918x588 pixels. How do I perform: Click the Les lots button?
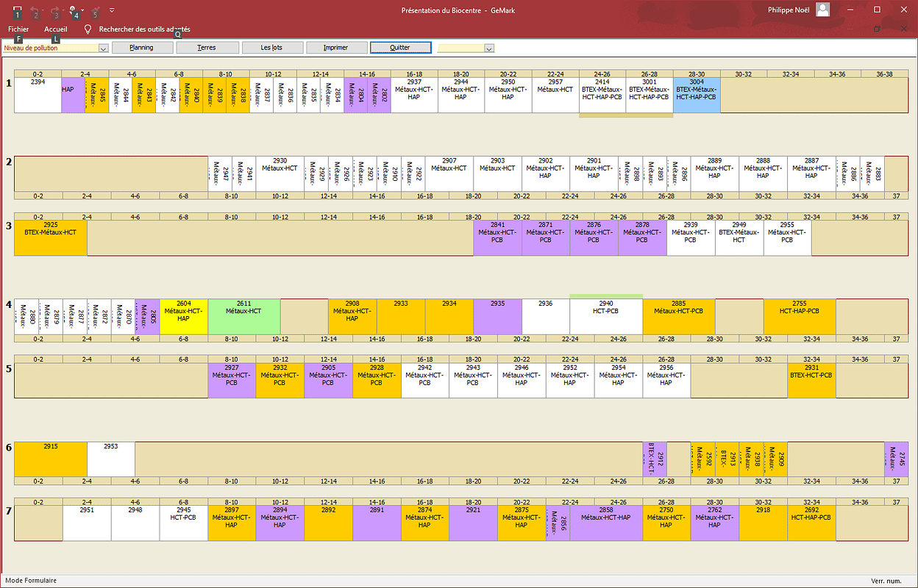click(272, 47)
